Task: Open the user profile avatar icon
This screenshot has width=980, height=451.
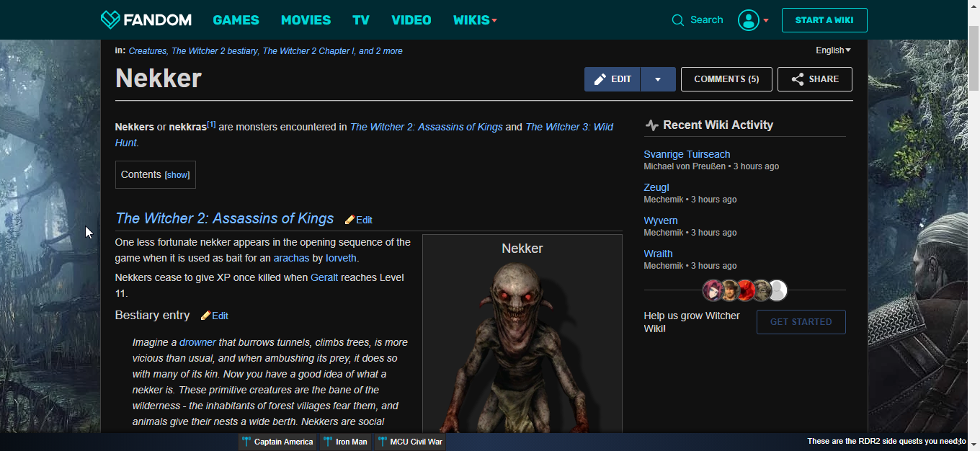Action: (x=748, y=20)
